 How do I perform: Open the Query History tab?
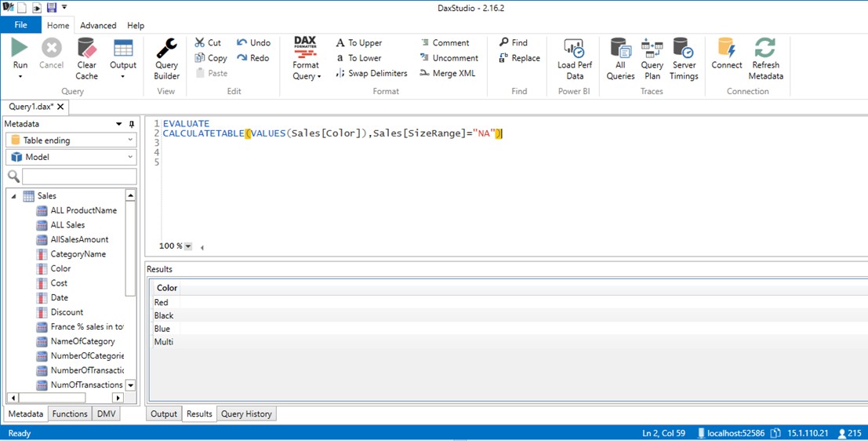click(246, 414)
